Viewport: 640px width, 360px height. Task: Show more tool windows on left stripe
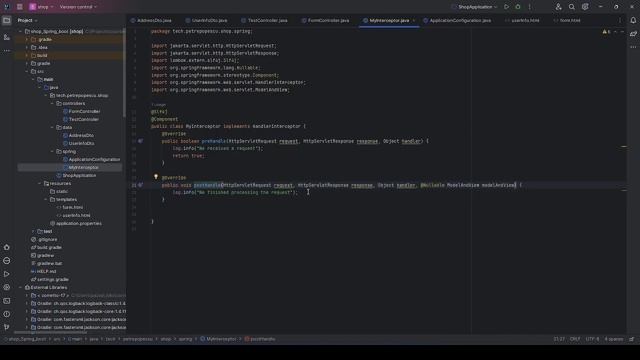[7, 51]
